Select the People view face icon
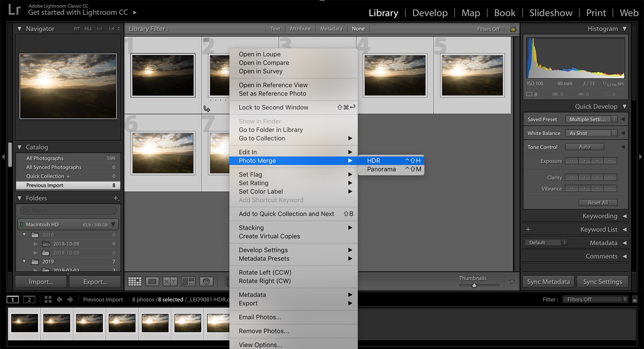 (x=206, y=281)
